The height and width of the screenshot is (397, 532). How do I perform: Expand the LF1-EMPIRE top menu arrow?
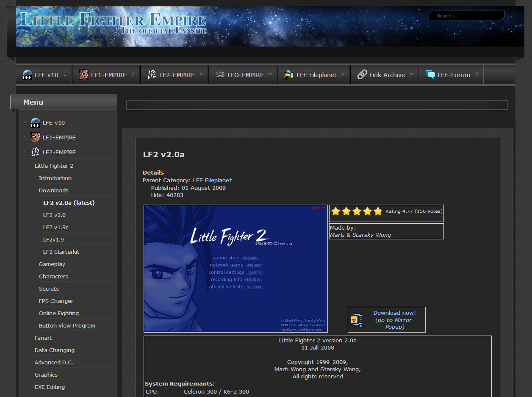coord(133,75)
